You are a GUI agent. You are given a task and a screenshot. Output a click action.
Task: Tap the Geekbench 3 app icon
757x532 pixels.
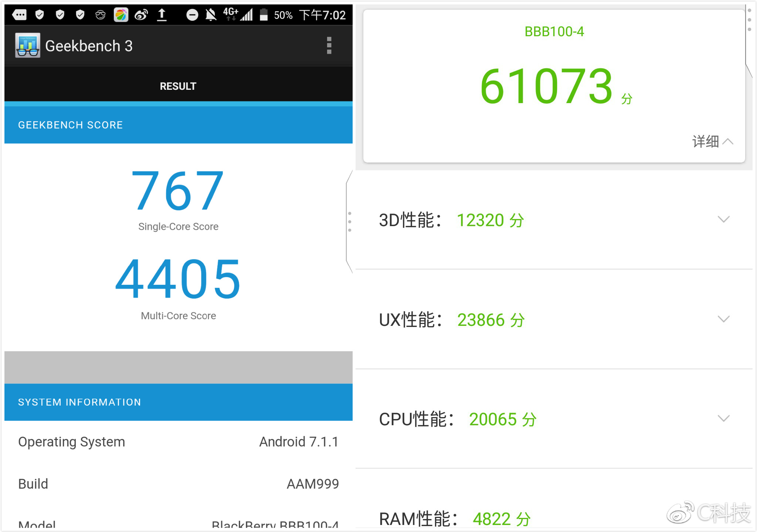coord(28,45)
